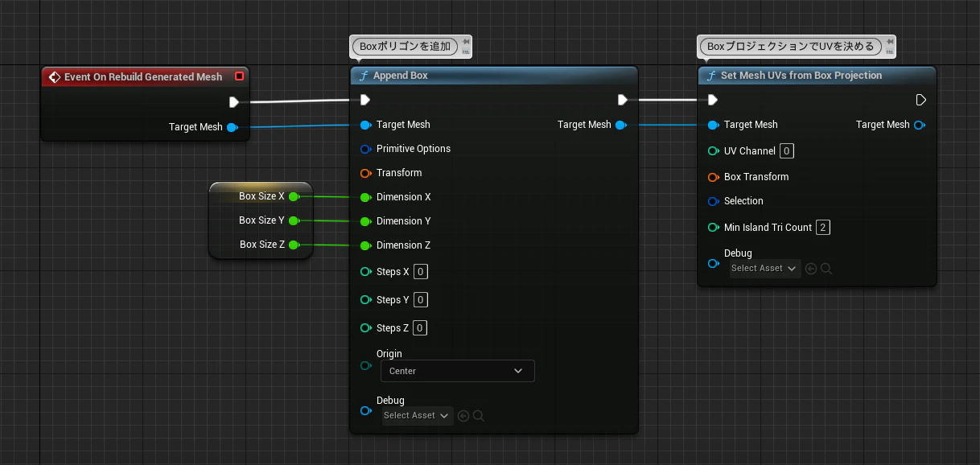Toggle bubble visibility for BoxプロジェクションでUVを決める comment

[x=889, y=52]
